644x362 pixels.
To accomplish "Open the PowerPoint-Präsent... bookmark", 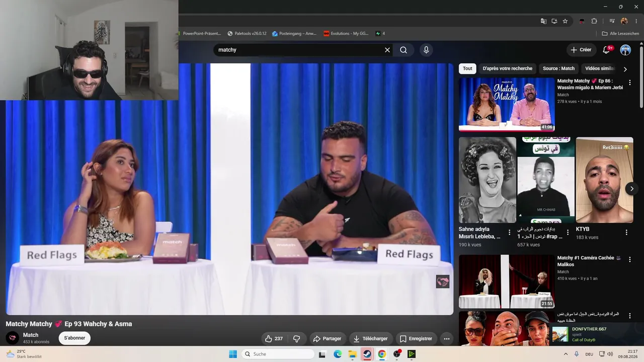I will [200, 34].
